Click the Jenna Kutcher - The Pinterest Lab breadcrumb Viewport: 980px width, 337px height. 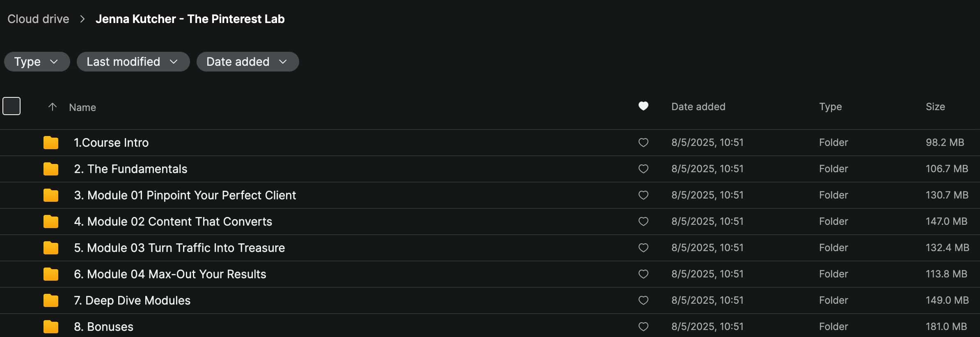click(190, 19)
